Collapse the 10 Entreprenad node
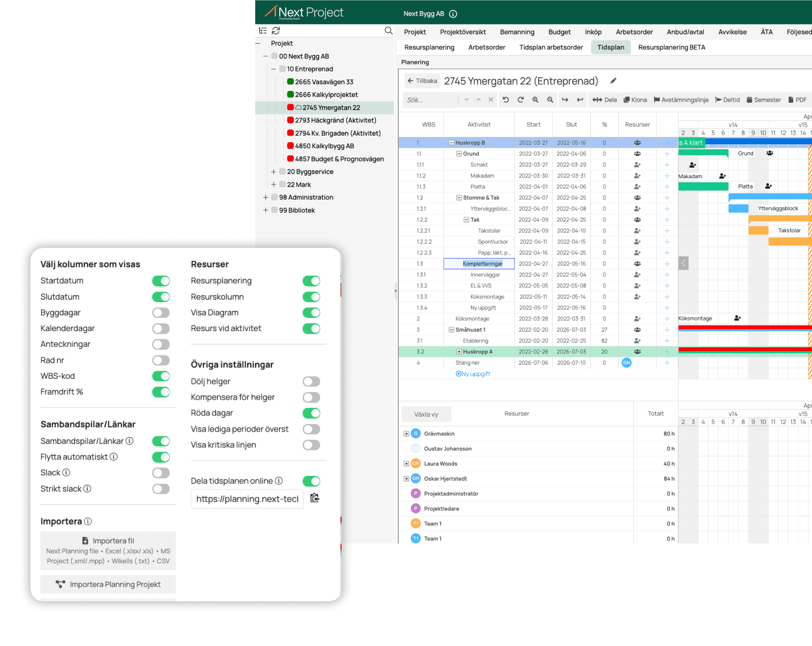 point(274,69)
